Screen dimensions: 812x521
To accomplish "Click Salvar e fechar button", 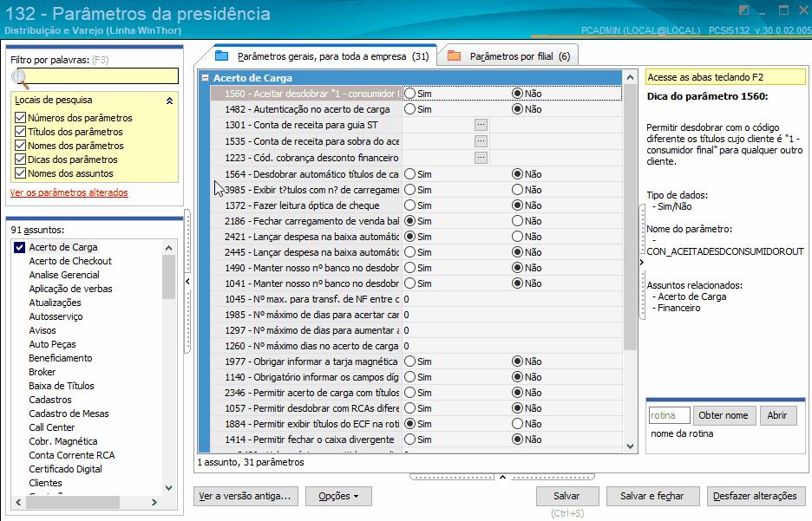I will pos(652,496).
